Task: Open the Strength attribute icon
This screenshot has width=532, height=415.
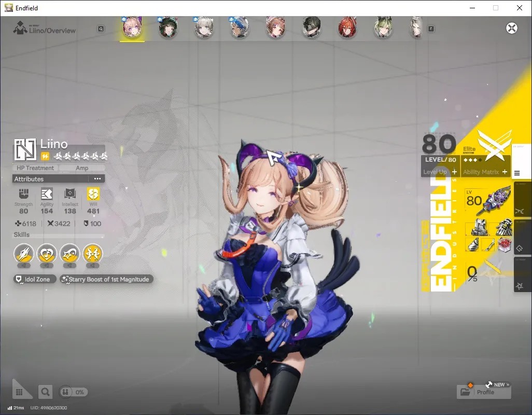Action: point(23,194)
